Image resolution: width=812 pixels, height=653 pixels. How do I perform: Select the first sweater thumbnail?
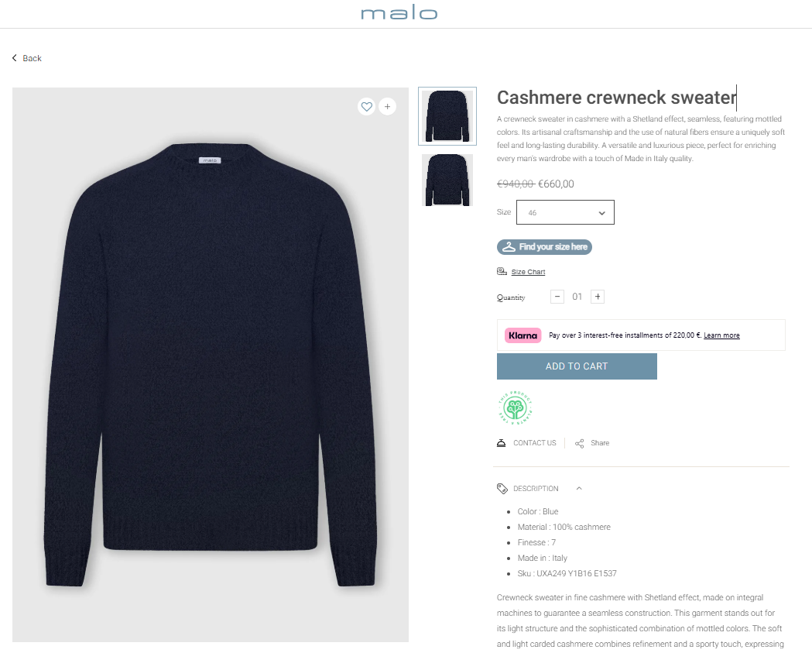[x=447, y=116]
